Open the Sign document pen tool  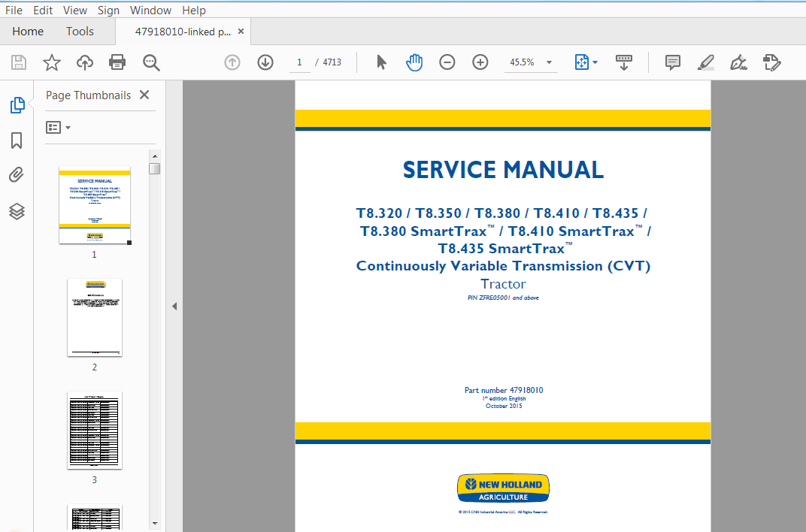[738, 62]
